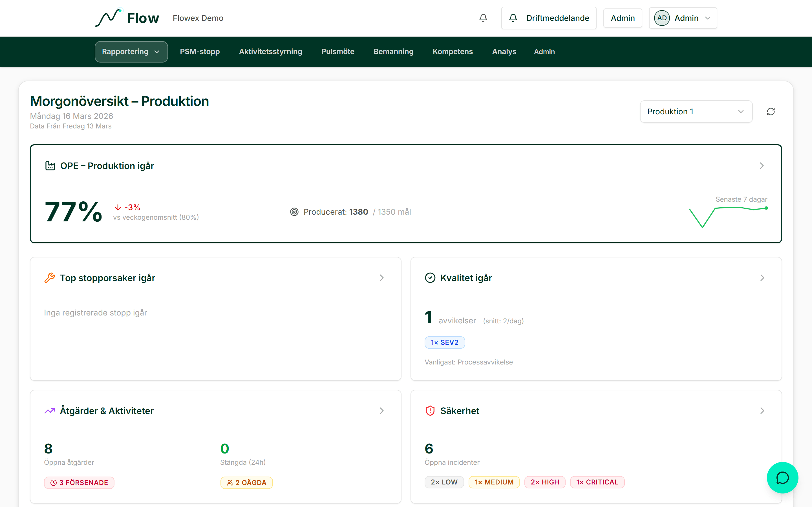Open the Admin user account dropdown
The image size is (812, 507).
(683, 18)
